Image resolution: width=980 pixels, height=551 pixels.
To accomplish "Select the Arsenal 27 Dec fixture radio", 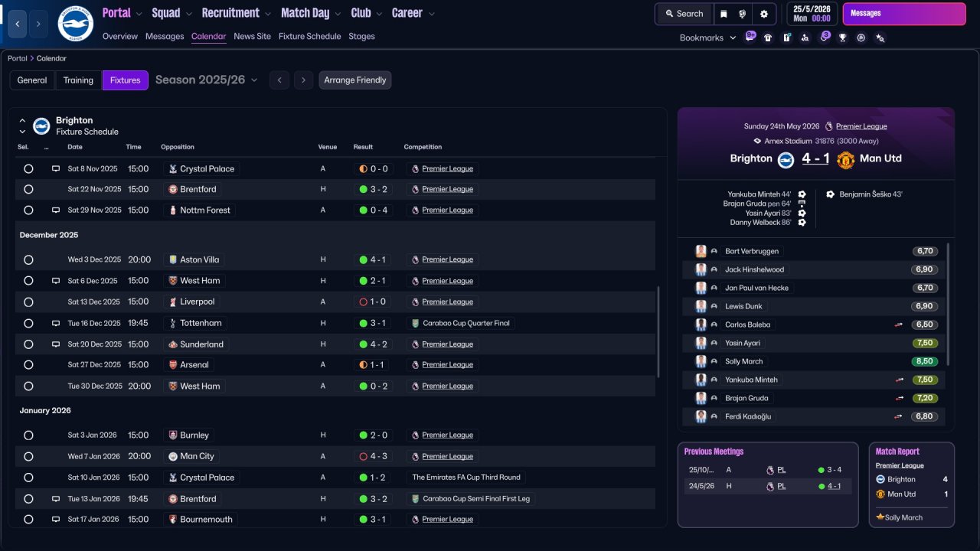I will (x=28, y=365).
